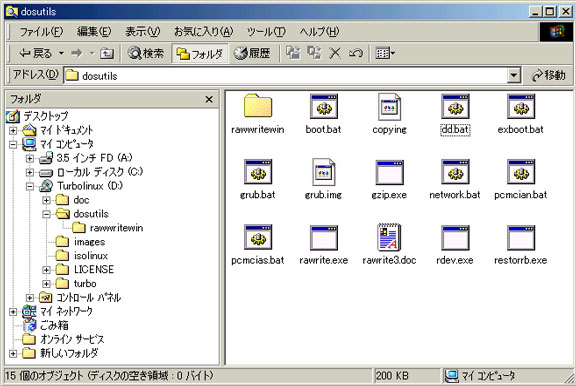The width and height of the screenshot is (576, 386).
Task: Open the ファイル(F) menu
Action: point(41,32)
